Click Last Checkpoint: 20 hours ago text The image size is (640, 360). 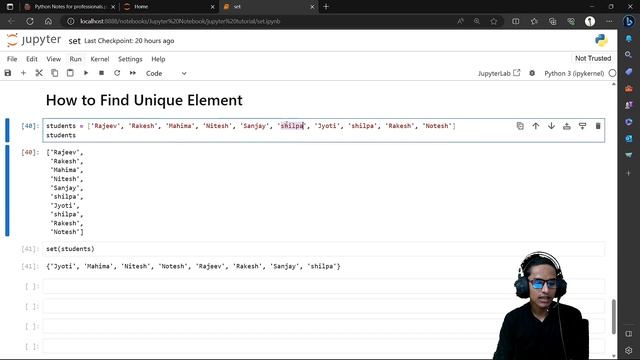pyautogui.click(x=129, y=41)
